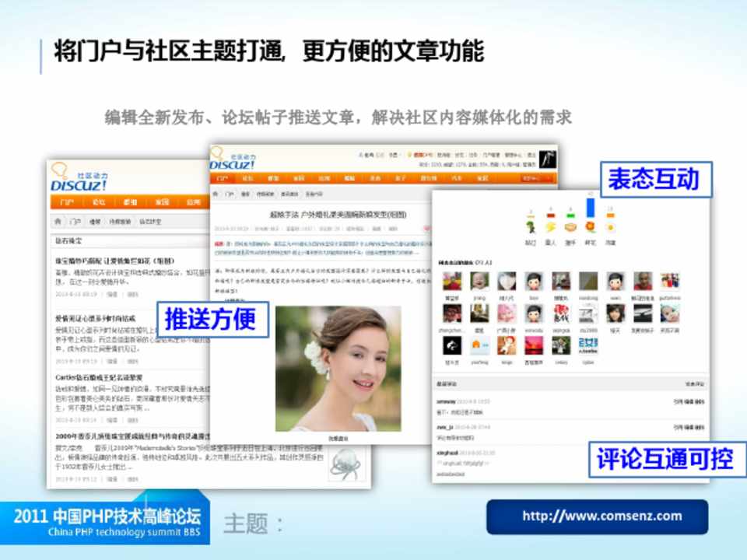The width and height of the screenshot is (747, 560).
Task: Select 门户 tab in left orange navbar
Action: coord(68,203)
